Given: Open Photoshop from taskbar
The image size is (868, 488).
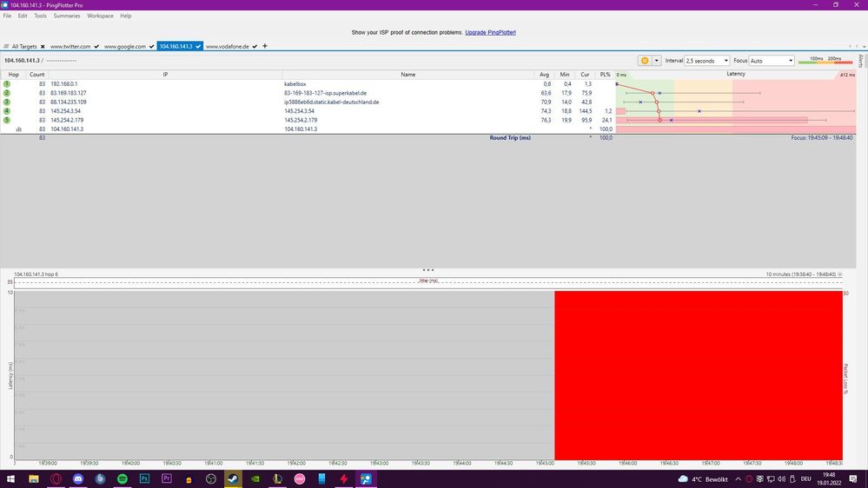Looking at the screenshot, I should [x=144, y=478].
